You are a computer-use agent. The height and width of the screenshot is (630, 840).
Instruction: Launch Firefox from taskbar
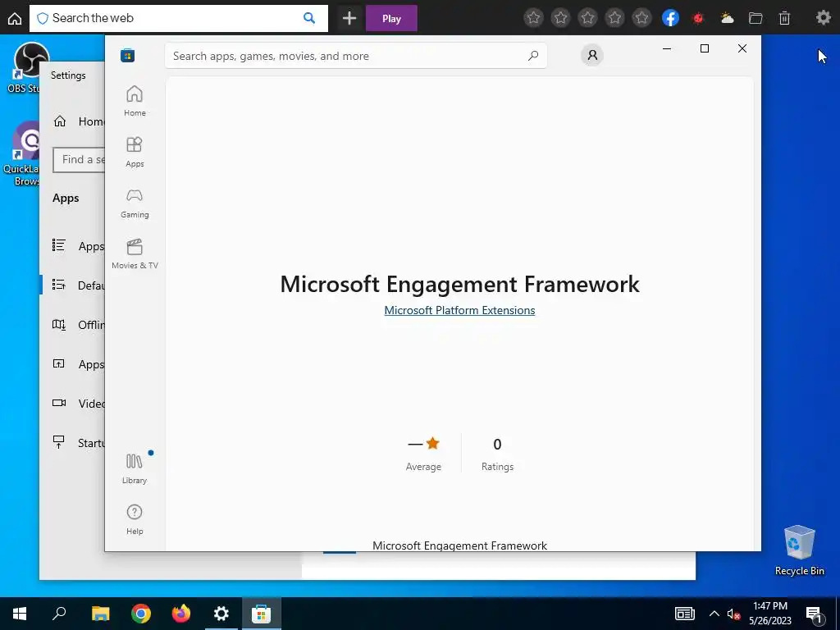(181, 614)
